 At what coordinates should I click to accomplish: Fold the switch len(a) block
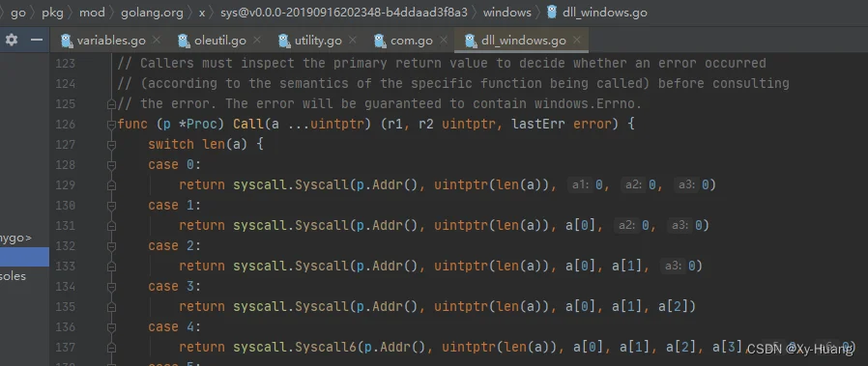click(x=111, y=144)
